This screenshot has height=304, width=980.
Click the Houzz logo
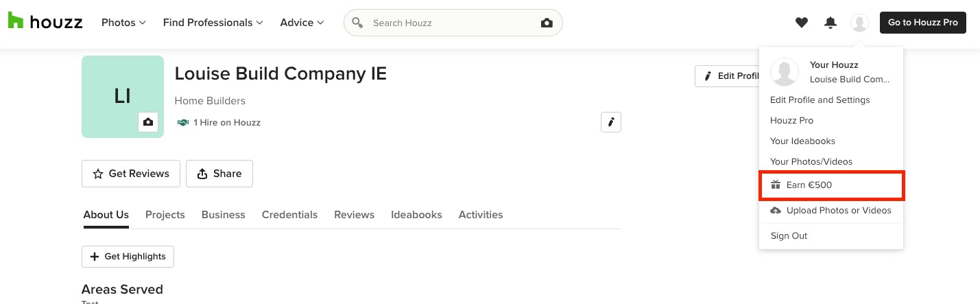coord(45,22)
